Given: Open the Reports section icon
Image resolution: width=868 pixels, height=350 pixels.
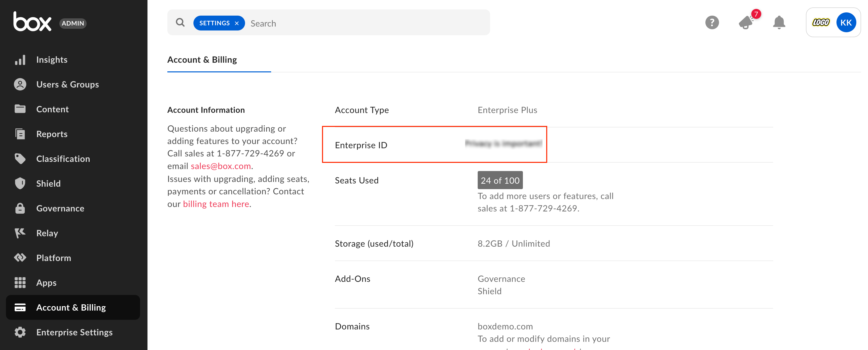Looking at the screenshot, I should [x=20, y=134].
